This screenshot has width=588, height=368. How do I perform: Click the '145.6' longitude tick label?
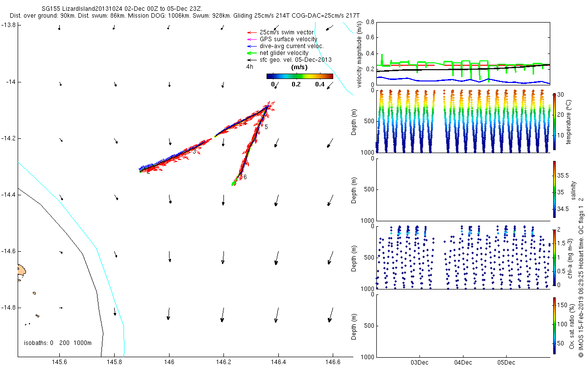tap(59, 362)
